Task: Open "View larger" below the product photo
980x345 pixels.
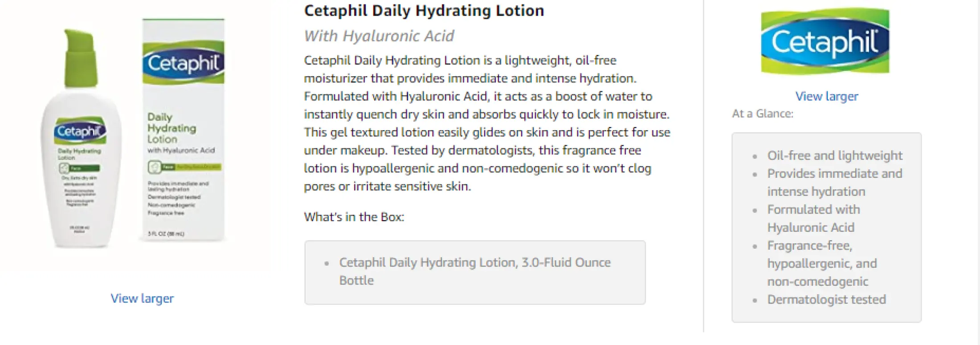Action: [x=142, y=298]
